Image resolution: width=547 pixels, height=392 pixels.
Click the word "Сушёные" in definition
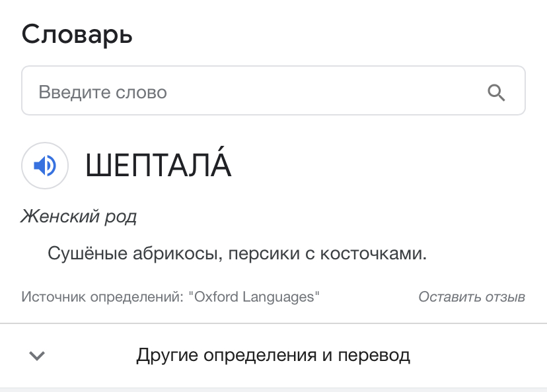tap(88, 253)
